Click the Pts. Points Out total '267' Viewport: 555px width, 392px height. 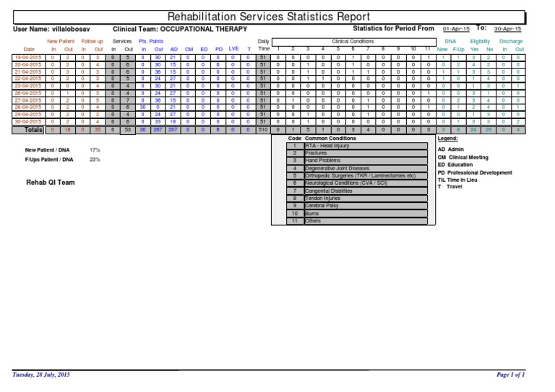158,130
